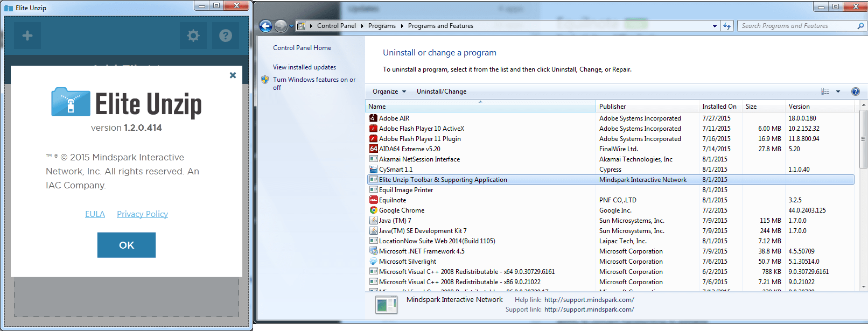The image size is (868, 331).
Task: Open recent pages dropdown next to nav arrows
Action: [291, 26]
